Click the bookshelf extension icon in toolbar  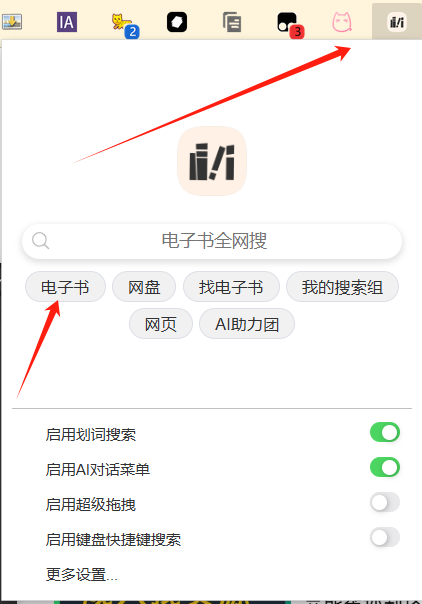[x=397, y=22]
